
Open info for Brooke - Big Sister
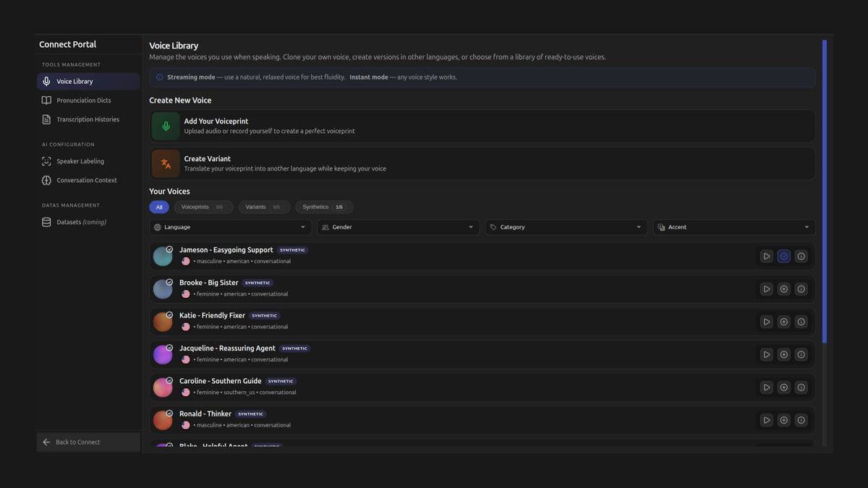click(801, 289)
